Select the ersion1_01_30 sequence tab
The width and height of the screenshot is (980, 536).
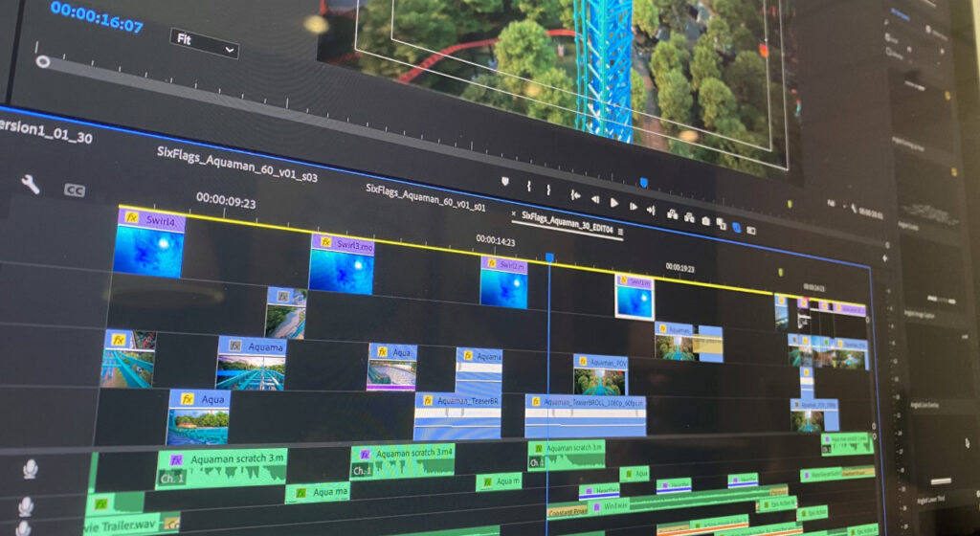[x=46, y=131]
